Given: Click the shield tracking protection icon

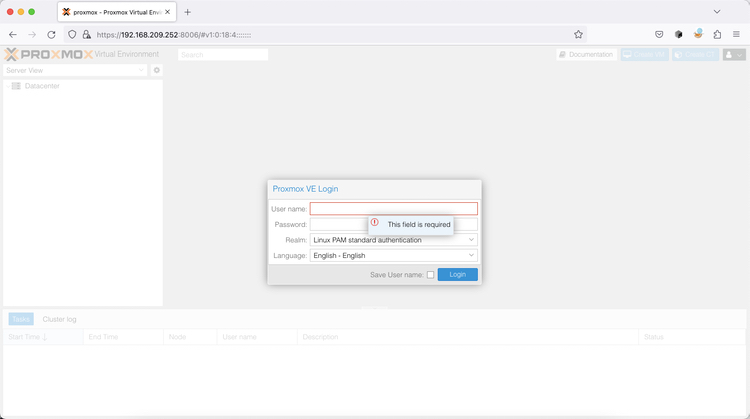Looking at the screenshot, I should 72,34.
